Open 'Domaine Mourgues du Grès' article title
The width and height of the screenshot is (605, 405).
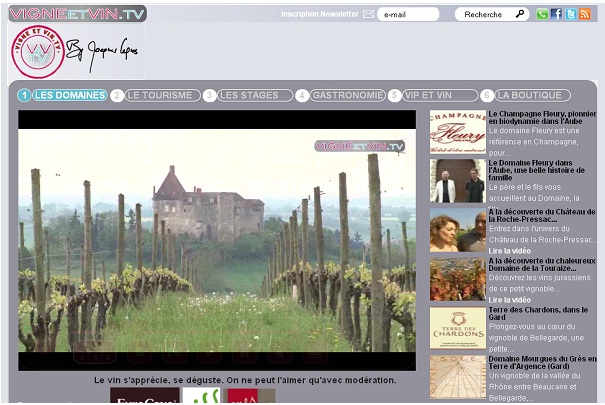(x=542, y=363)
